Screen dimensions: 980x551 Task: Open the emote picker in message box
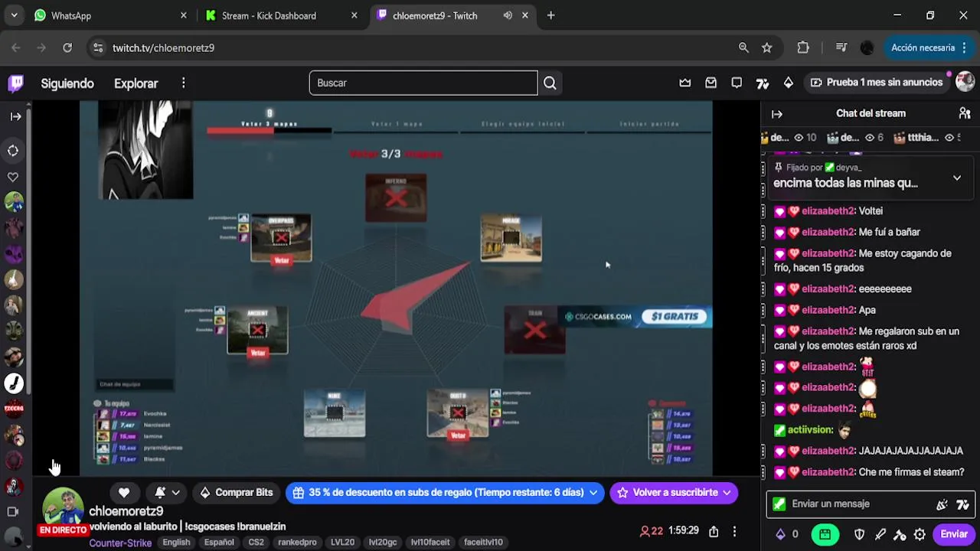point(942,504)
